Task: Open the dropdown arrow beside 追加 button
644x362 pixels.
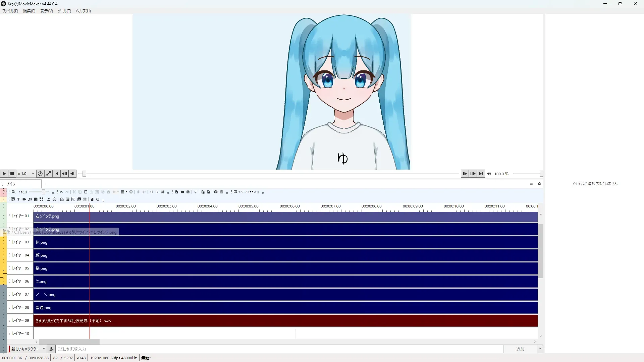Action: pos(540,349)
